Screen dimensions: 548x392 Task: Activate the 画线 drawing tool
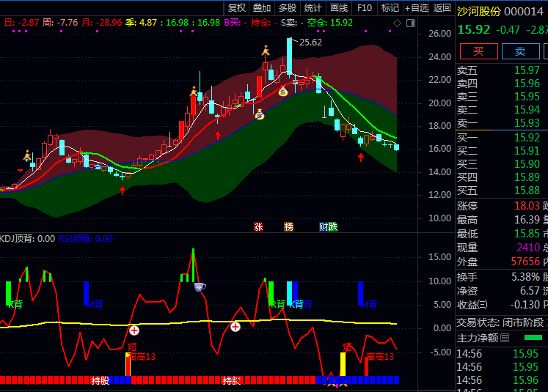click(339, 7)
